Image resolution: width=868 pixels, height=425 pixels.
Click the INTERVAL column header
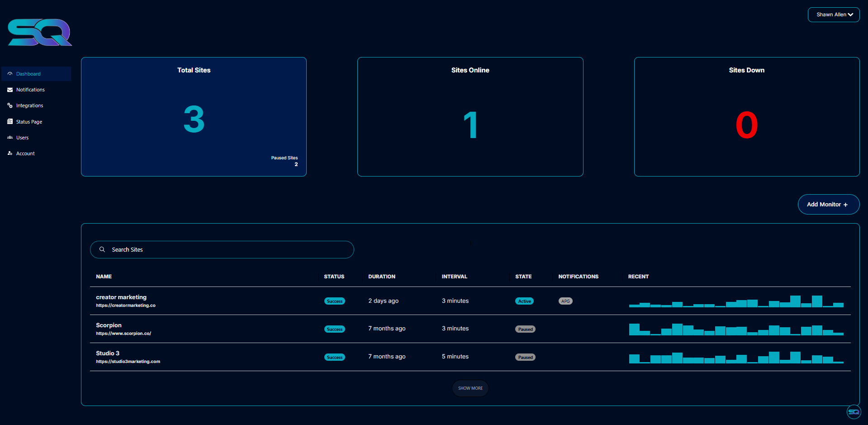455,277
